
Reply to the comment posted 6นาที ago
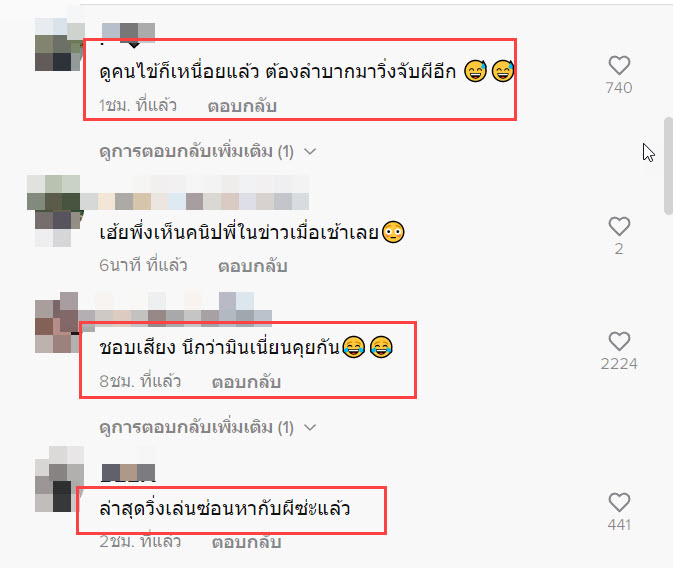253,266
